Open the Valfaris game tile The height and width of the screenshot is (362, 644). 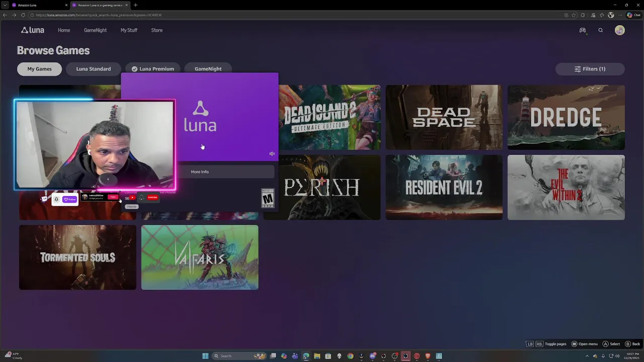(x=200, y=257)
